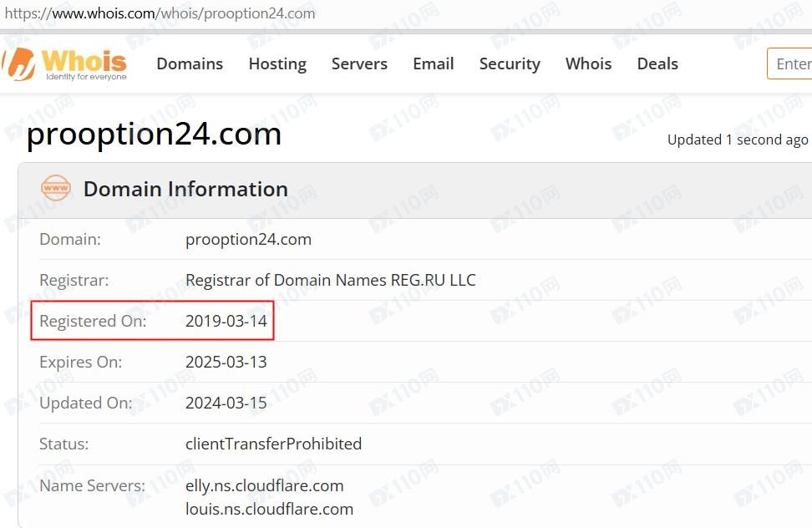The image size is (812, 528).
Task: Open the Whois menu item
Action: (588, 64)
